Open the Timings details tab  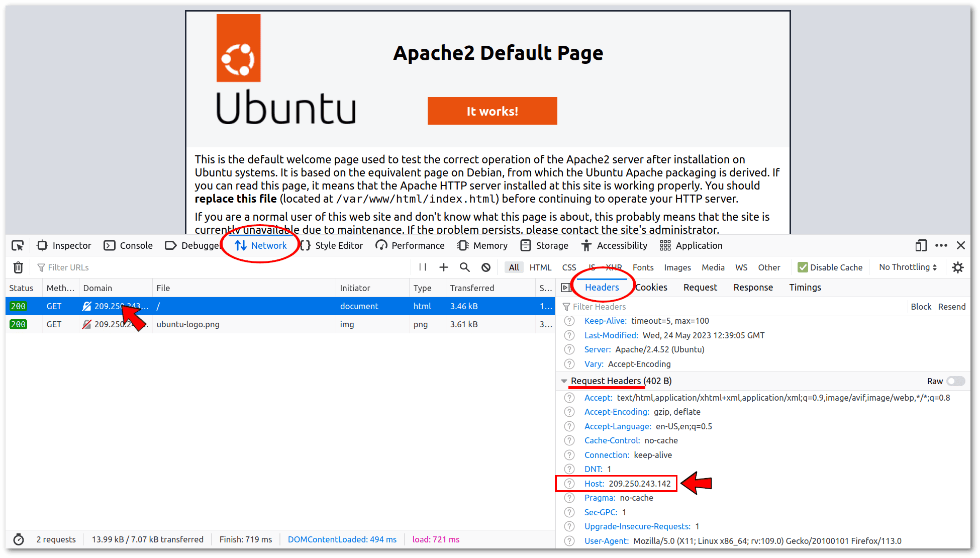[805, 288]
